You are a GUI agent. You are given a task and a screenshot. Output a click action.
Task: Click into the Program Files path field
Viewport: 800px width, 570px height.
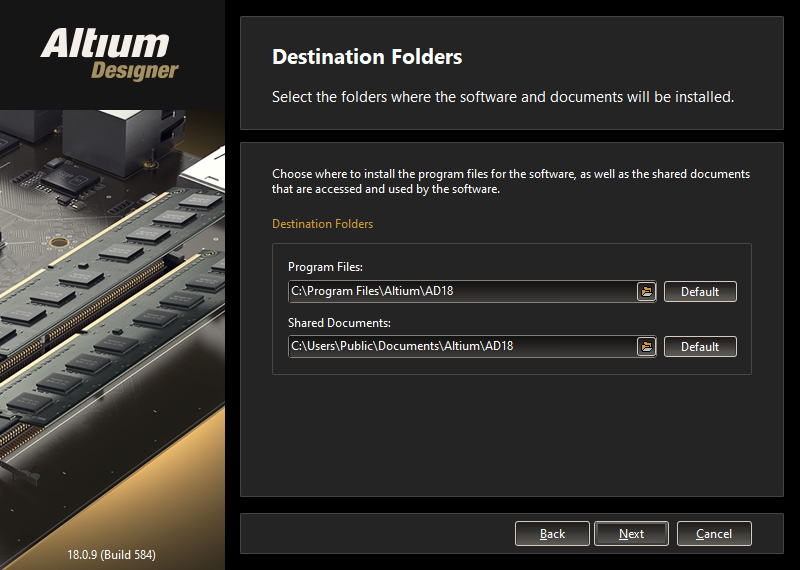pos(462,291)
